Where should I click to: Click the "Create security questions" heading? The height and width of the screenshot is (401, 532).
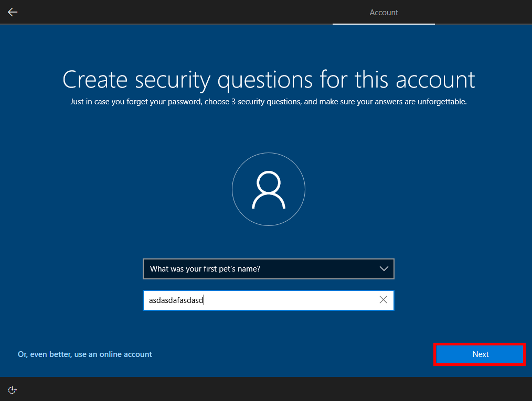coord(269,80)
